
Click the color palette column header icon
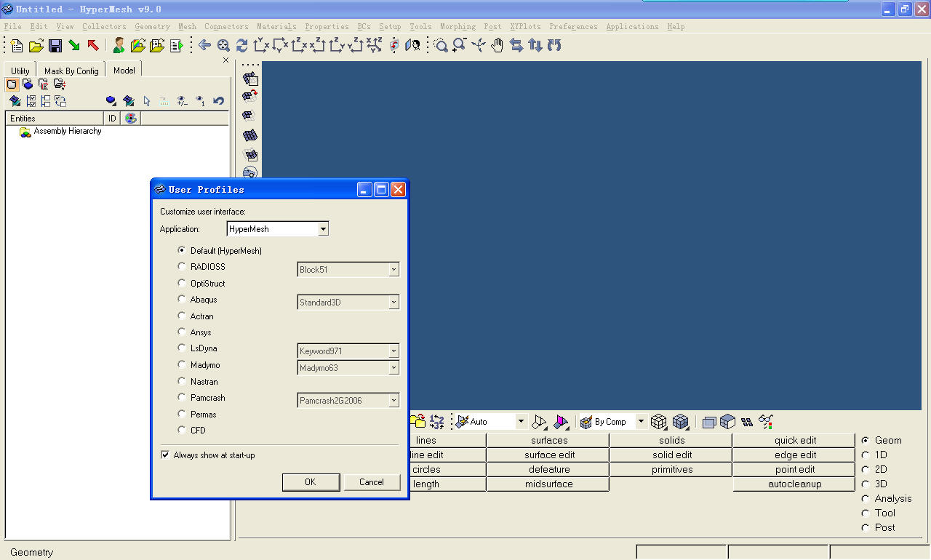coord(130,118)
